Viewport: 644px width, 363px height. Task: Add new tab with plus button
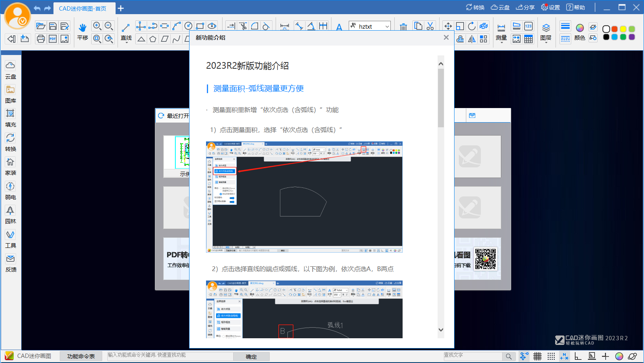tap(121, 8)
